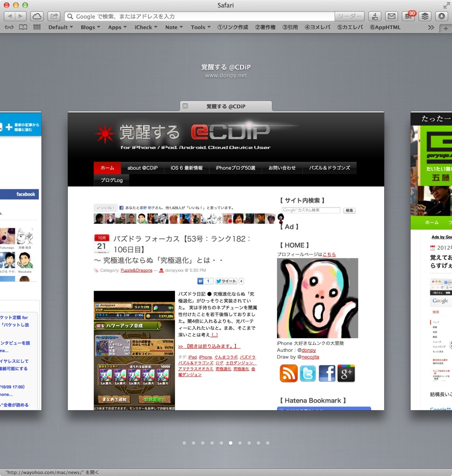452x476 pixels.
Task: Open the about @CDiP navigation tab
Action: tap(142, 168)
